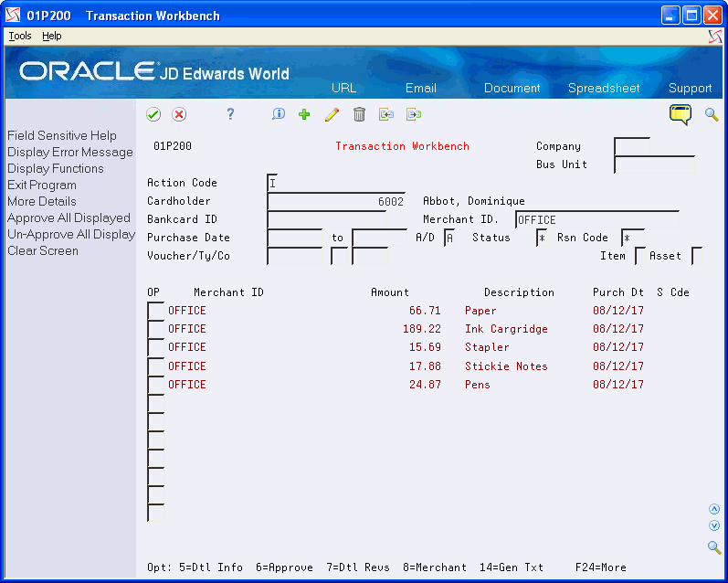Click the OP field for Stickie Notes row
This screenshot has width=728, height=583.
[x=155, y=366]
